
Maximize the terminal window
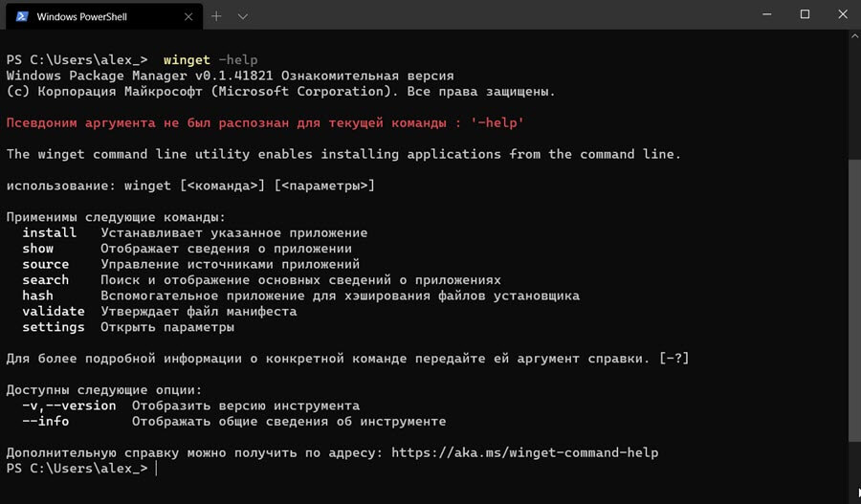[805, 14]
